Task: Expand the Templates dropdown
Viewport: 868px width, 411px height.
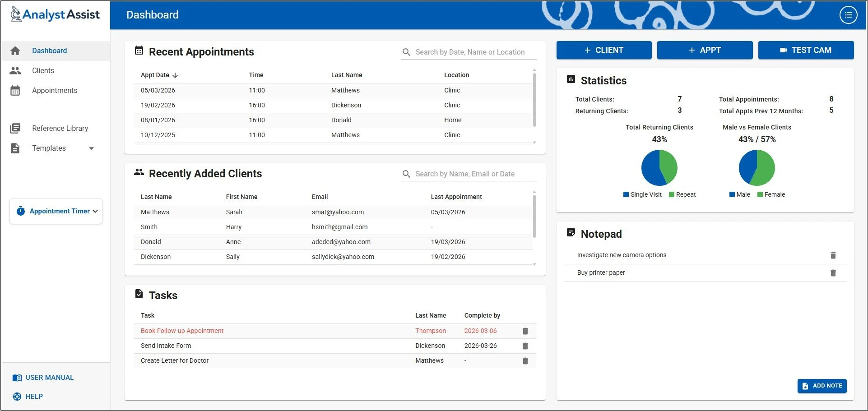Action: point(92,148)
